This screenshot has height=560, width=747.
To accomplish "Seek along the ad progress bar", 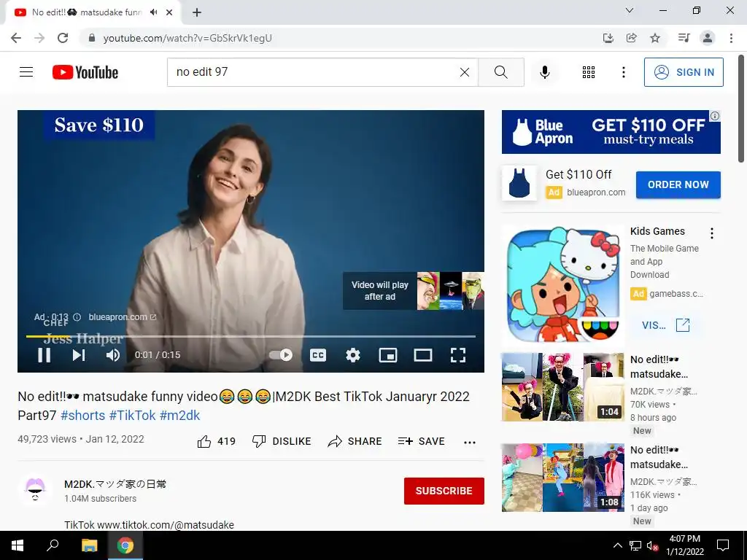I will pyautogui.click(x=251, y=336).
